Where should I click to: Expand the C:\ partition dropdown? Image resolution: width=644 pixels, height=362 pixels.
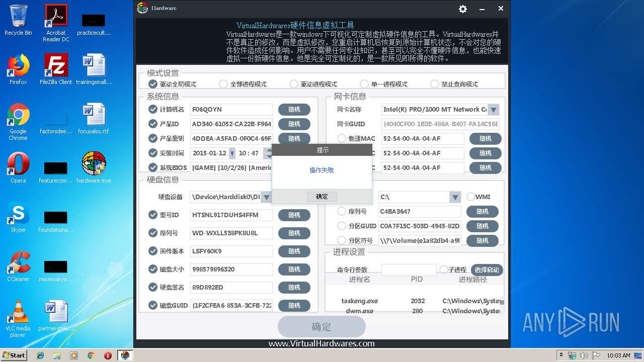pyautogui.click(x=455, y=197)
